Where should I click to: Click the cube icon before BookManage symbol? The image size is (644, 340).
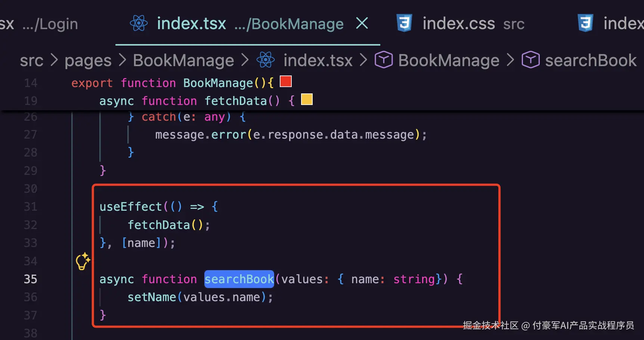[384, 60]
